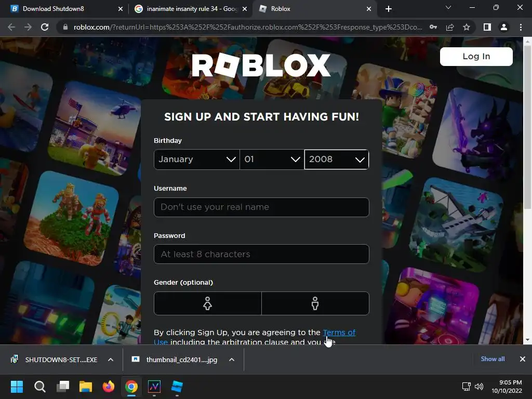Click the Password input field
532x399 pixels.
(x=261, y=254)
